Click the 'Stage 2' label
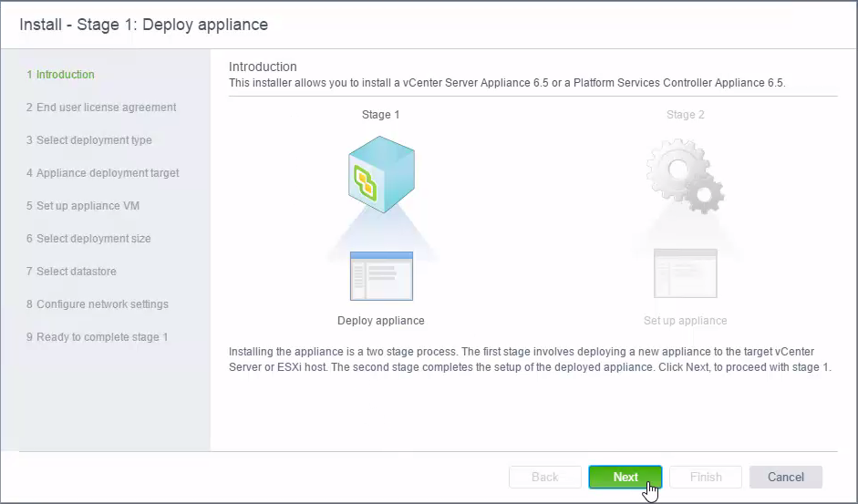 tap(685, 115)
